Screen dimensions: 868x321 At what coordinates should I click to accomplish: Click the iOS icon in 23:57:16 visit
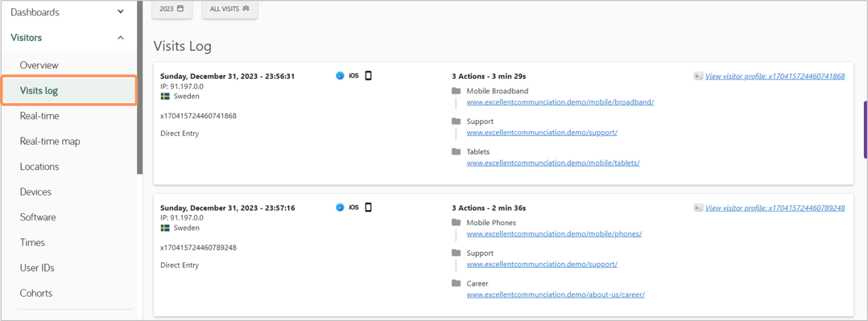[x=353, y=208]
